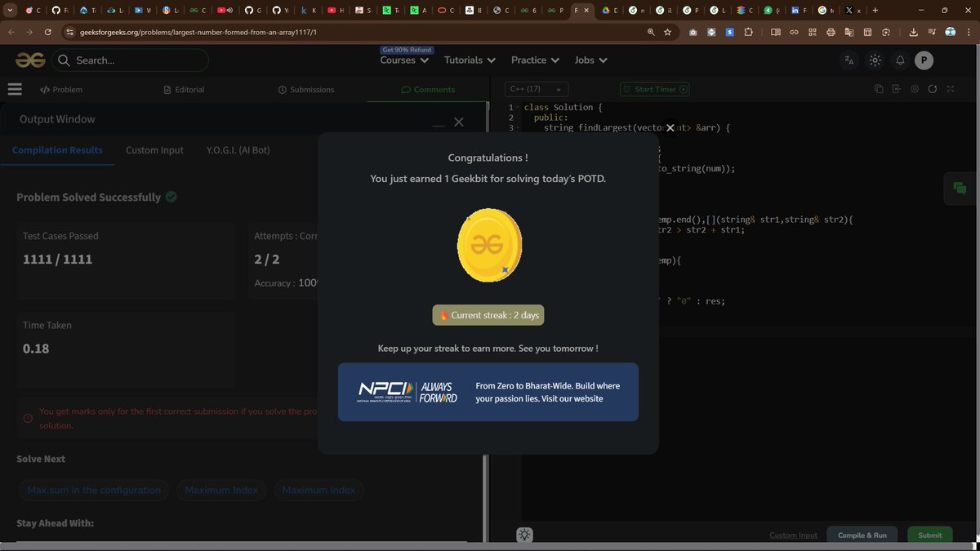The image size is (980, 551).
Task: Click the camera screenshot extension icon
Action: pos(693,32)
